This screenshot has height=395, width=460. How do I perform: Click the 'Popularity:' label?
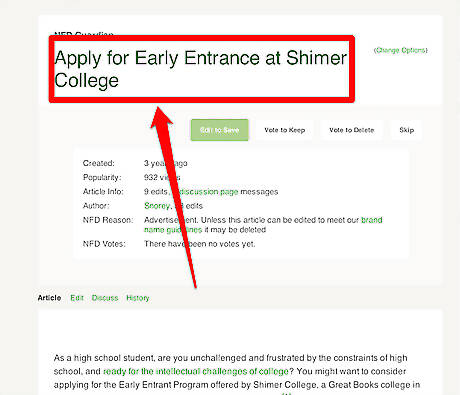(102, 177)
